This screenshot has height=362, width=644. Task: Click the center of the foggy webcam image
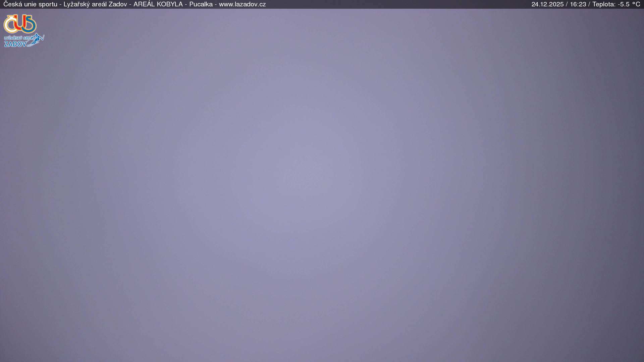coord(322,185)
